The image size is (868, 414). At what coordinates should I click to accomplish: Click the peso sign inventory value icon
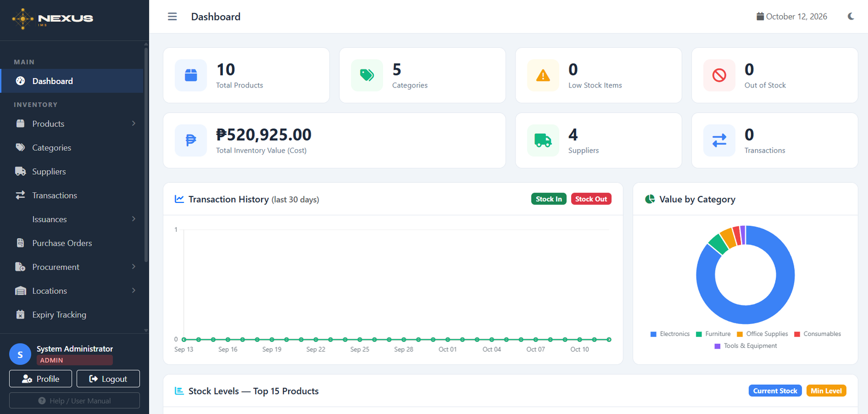[x=191, y=141]
